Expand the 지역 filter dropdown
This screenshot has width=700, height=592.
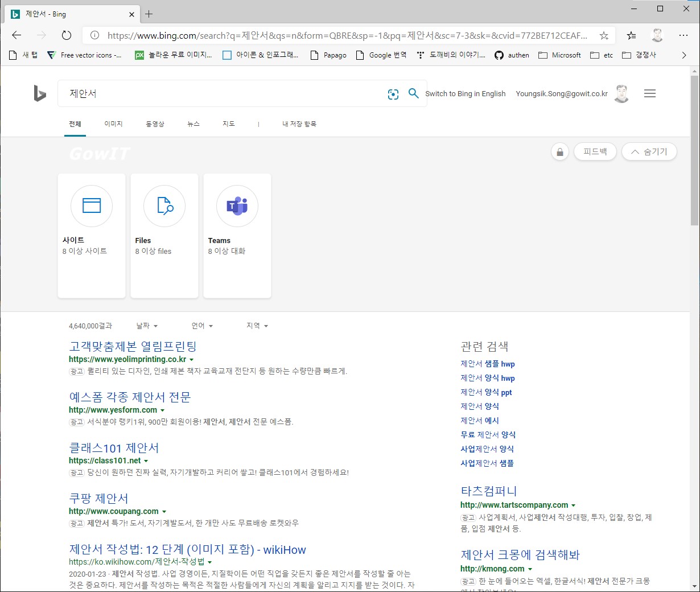[257, 326]
